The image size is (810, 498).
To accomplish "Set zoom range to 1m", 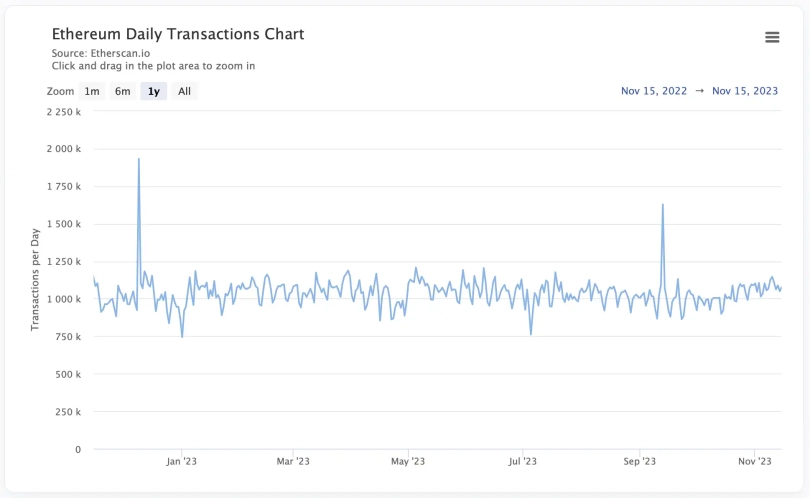I will pos(92,91).
